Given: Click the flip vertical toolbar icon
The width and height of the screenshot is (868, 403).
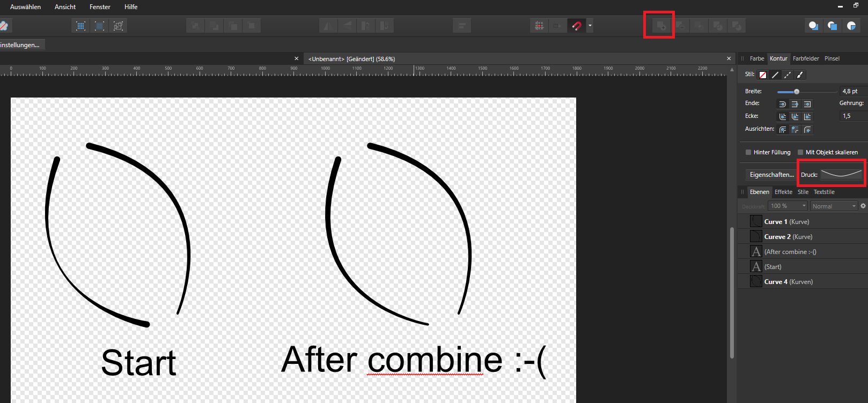Looking at the screenshot, I should coord(347,26).
